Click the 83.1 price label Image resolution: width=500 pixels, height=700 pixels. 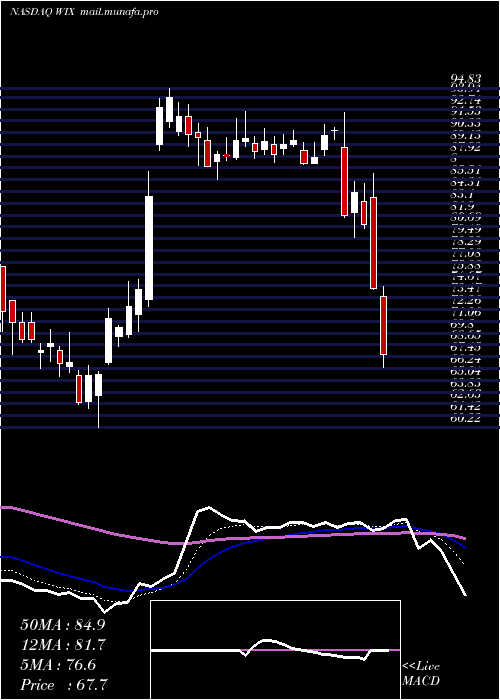click(x=462, y=195)
